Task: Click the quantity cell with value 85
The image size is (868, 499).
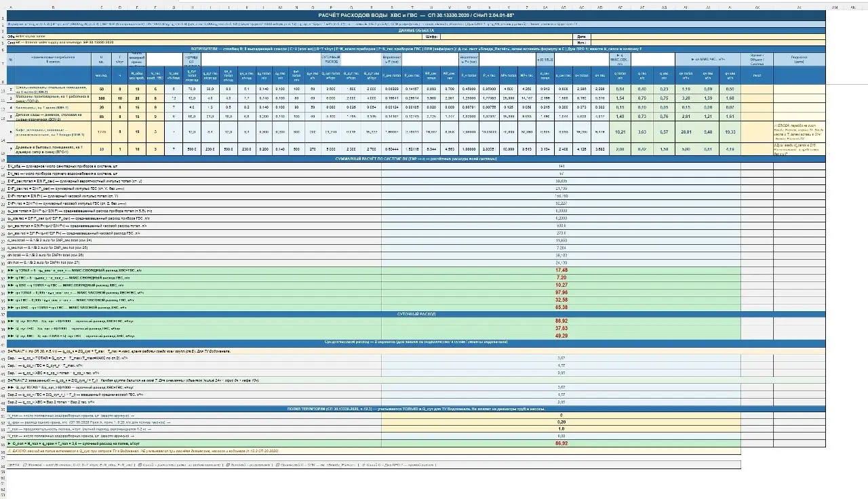Action: coord(102,117)
